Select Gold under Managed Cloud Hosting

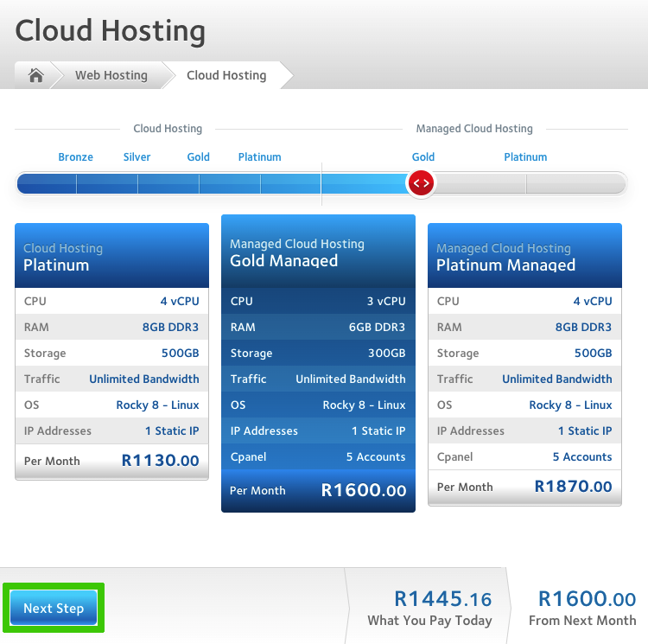click(x=422, y=157)
